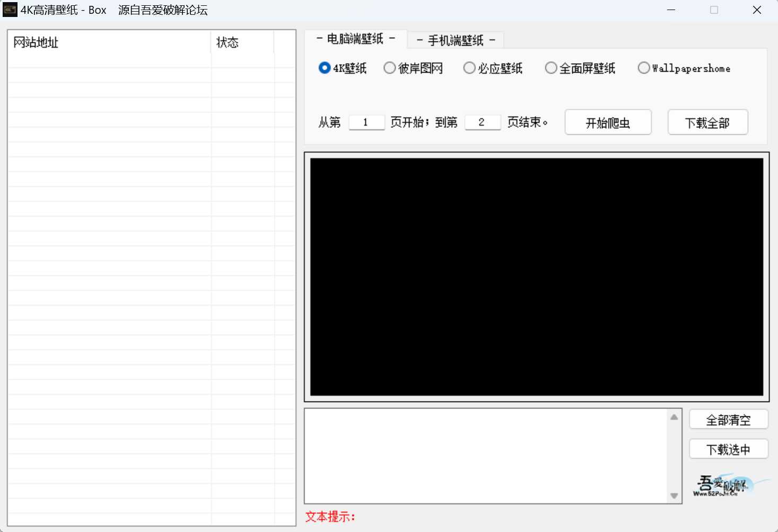Click 全部清空 to clear the list

[x=728, y=420]
